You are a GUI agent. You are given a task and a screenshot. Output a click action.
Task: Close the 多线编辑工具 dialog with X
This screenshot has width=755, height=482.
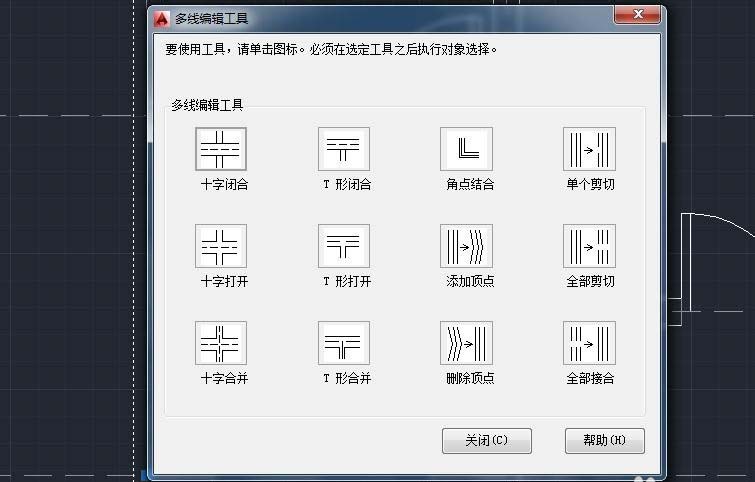tap(638, 14)
